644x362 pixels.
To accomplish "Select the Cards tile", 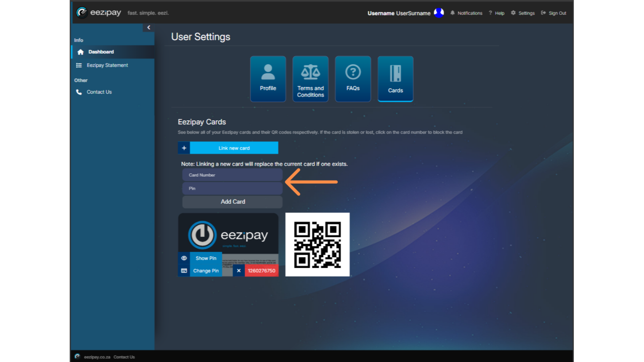I will click(x=395, y=79).
